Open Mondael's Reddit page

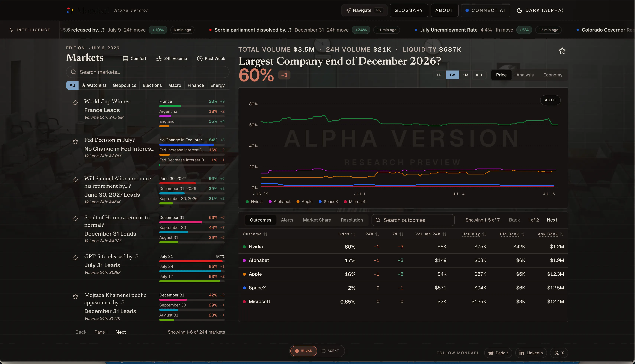498,353
